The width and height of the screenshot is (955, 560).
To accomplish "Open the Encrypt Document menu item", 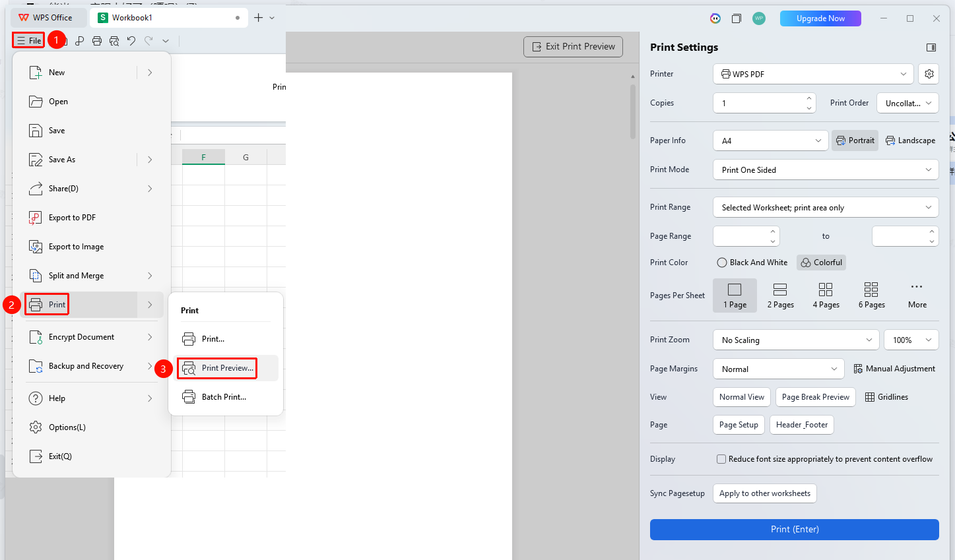I will click(91, 337).
